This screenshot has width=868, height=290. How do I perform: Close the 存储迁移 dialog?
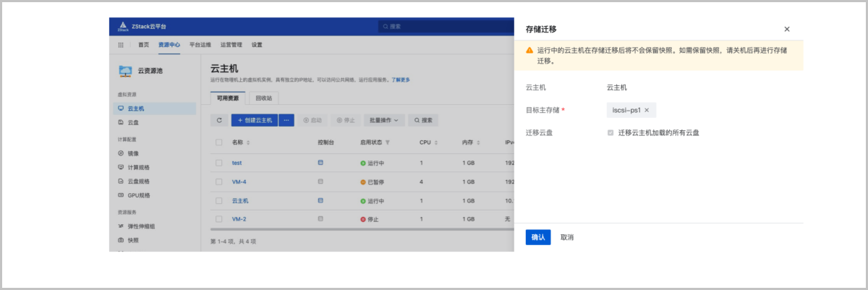coord(787,29)
